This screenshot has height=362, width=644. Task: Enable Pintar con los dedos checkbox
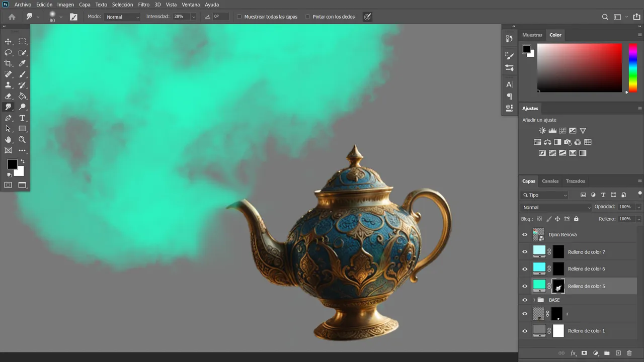[x=307, y=17]
